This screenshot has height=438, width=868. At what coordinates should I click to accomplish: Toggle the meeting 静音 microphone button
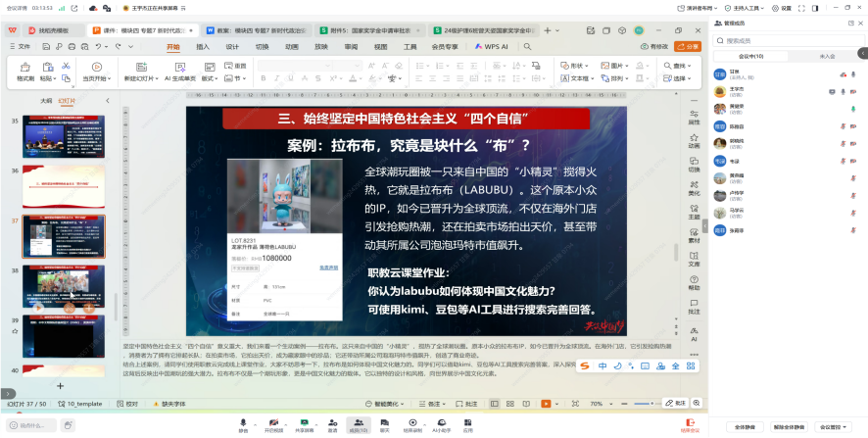tap(244, 425)
